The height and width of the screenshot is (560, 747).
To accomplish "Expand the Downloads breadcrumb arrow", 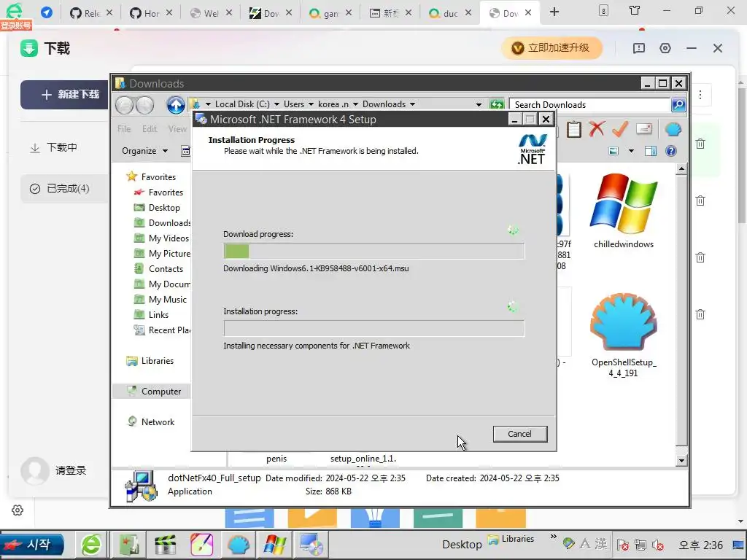I will (x=413, y=104).
